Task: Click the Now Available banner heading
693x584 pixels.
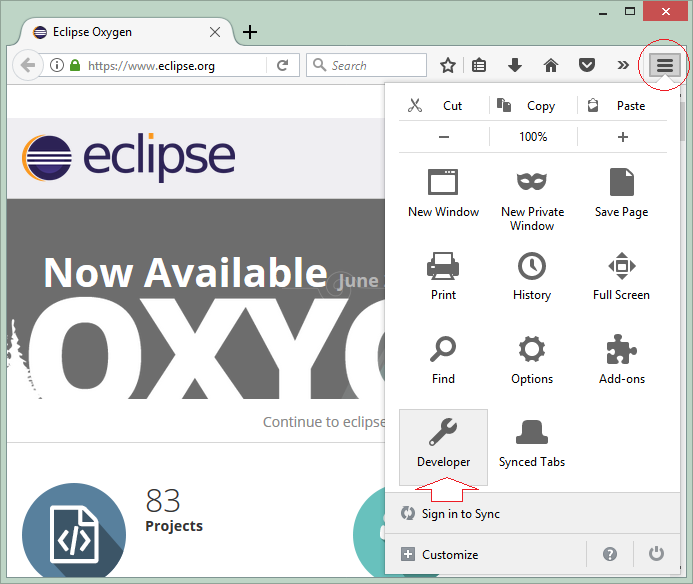Action: point(186,273)
